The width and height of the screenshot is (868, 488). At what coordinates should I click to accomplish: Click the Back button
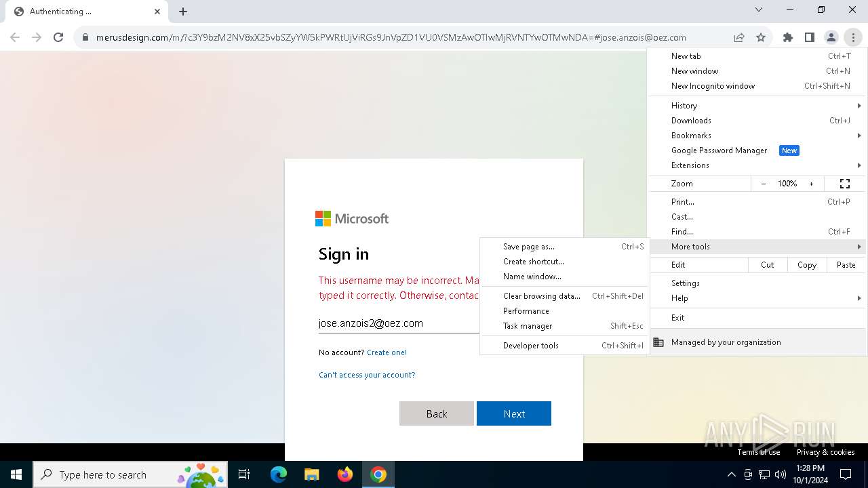pos(437,413)
